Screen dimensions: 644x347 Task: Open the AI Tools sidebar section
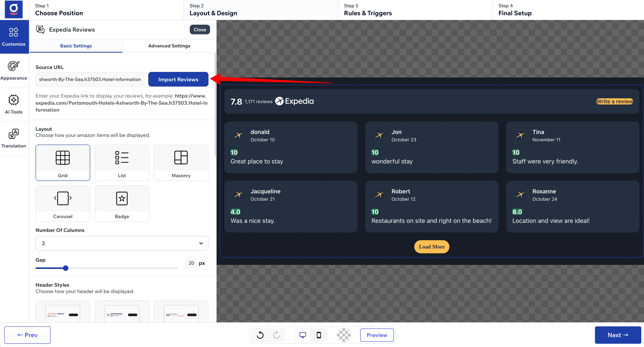(x=14, y=105)
